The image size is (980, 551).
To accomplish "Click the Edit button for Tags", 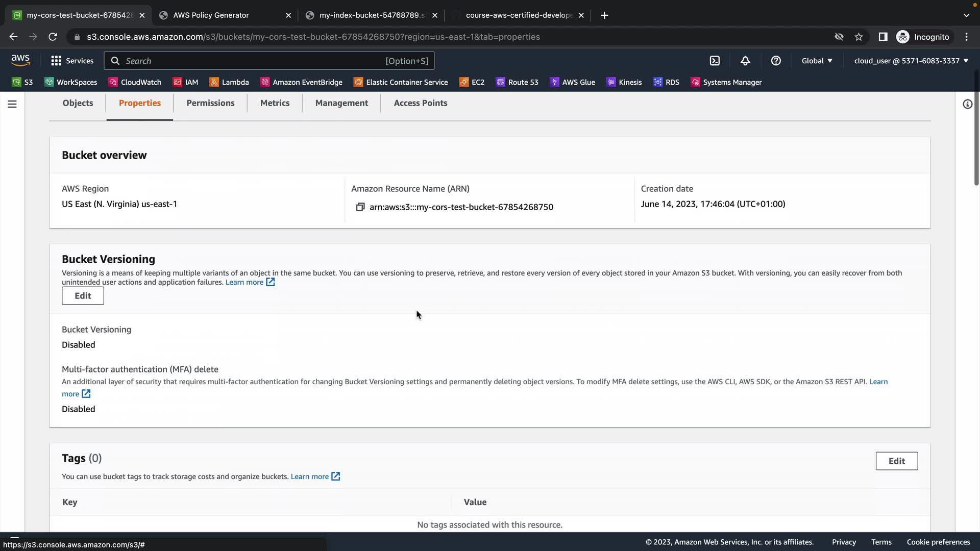I will 896,461.
